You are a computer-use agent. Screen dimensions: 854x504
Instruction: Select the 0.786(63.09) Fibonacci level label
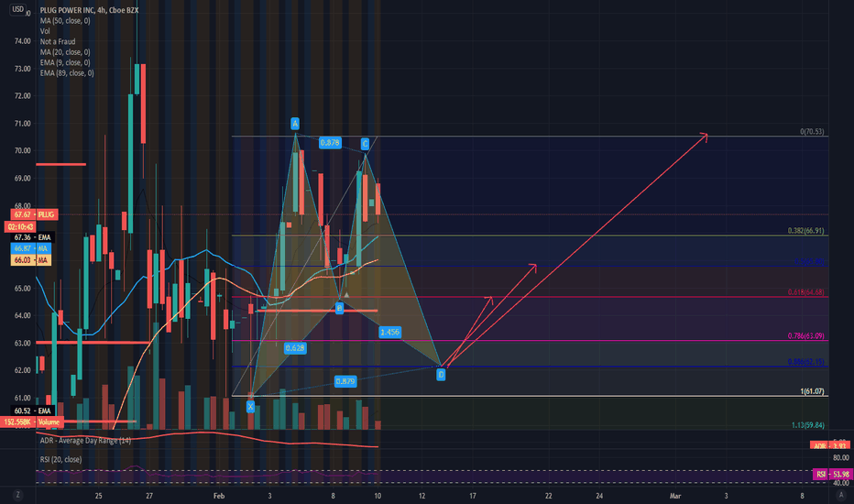click(805, 336)
